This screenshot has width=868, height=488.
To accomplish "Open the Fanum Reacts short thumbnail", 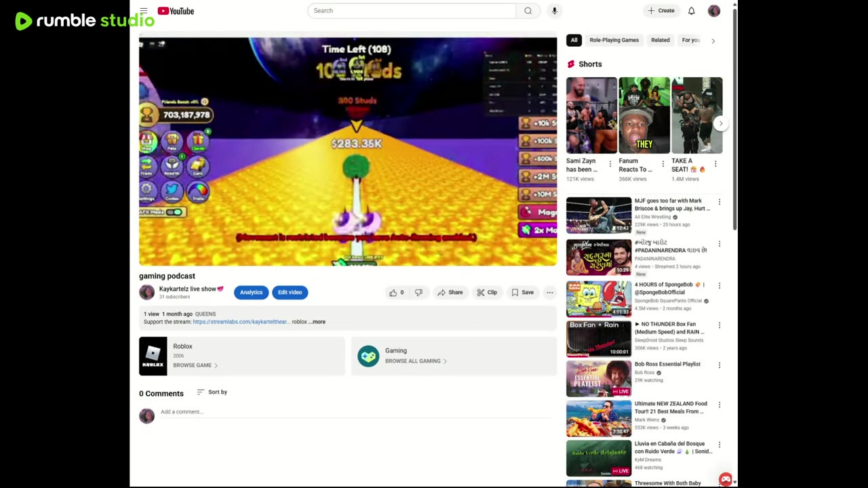I will coord(644,115).
